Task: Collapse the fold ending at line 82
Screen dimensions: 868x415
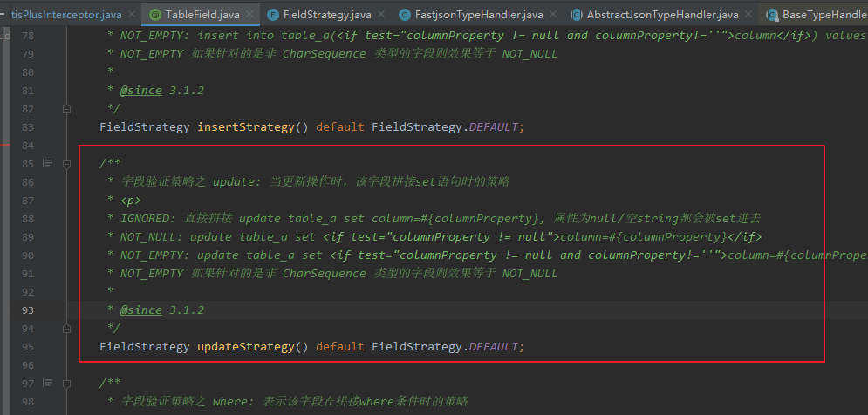Action: (66, 109)
